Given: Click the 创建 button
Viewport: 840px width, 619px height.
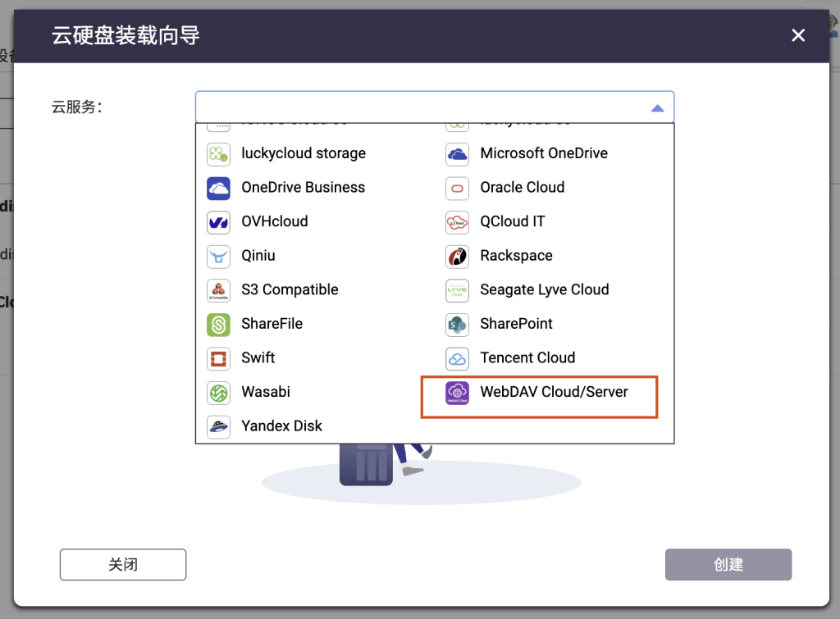Looking at the screenshot, I should (728, 564).
